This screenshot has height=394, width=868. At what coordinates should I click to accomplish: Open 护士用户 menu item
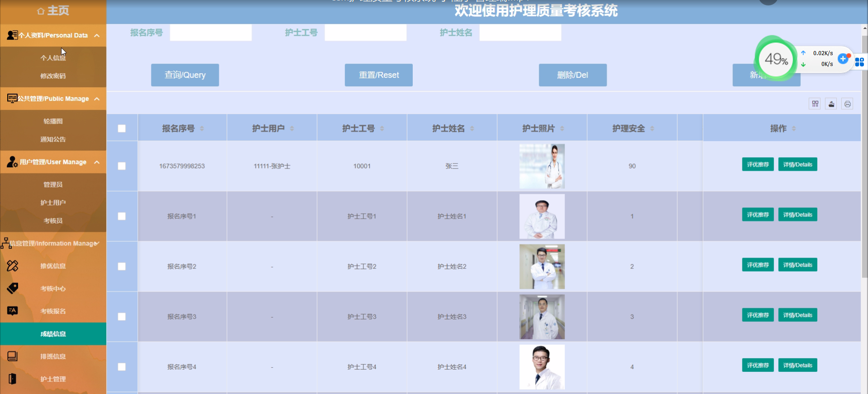tap(53, 202)
